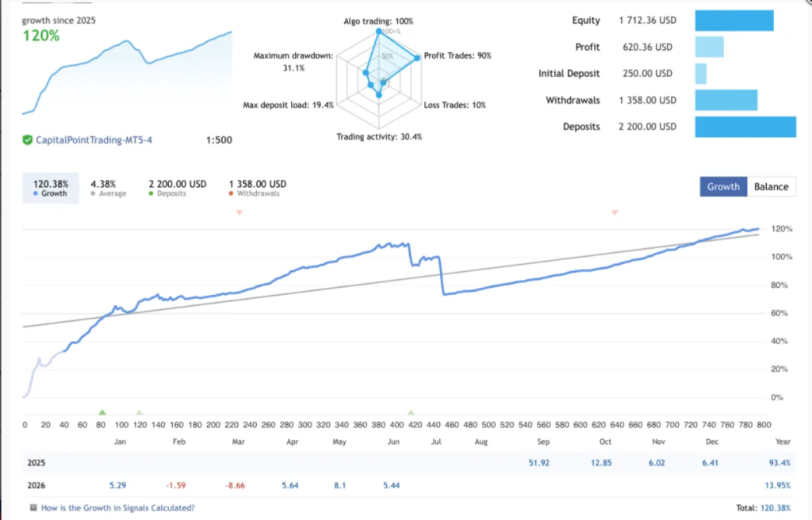Click the Profit Trades radar point
812x520 pixels.
click(417, 58)
